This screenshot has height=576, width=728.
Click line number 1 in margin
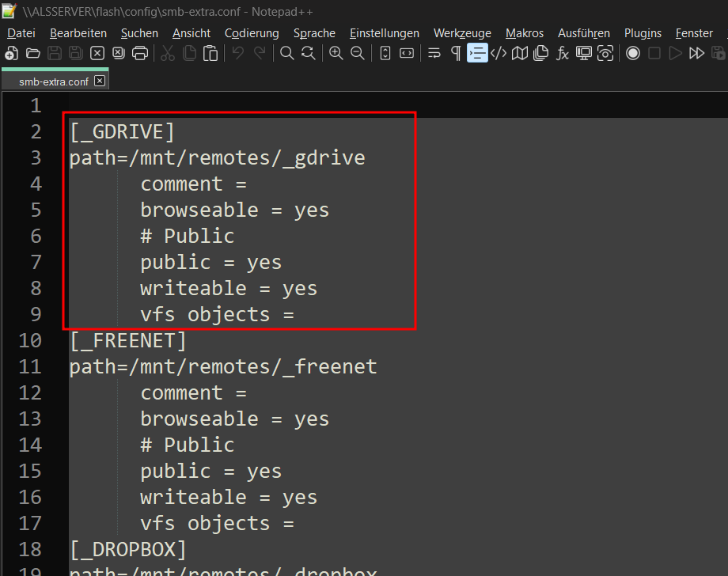pyautogui.click(x=36, y=106)
